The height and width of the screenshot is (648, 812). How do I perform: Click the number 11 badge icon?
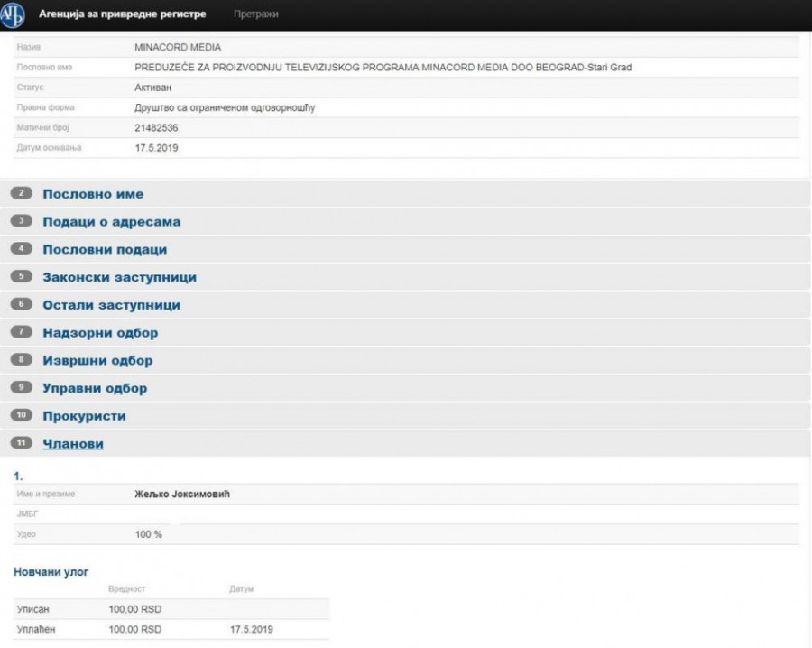coord(23,444)
